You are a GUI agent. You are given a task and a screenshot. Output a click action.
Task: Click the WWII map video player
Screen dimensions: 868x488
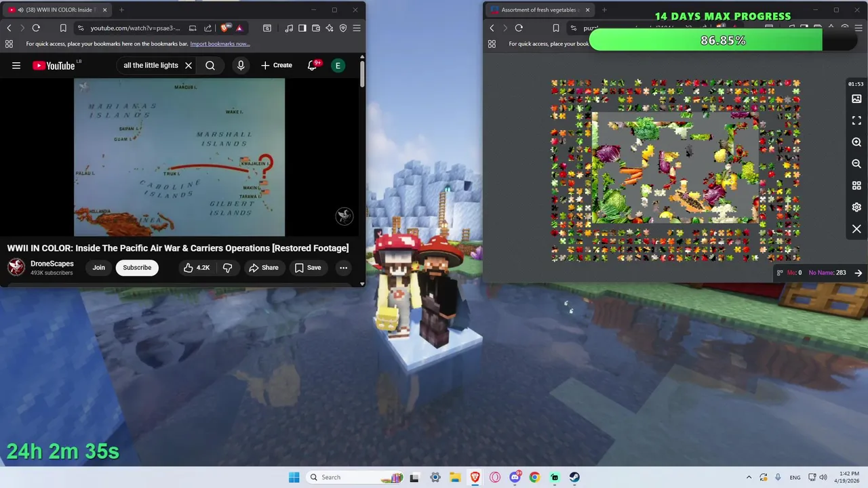179,157
